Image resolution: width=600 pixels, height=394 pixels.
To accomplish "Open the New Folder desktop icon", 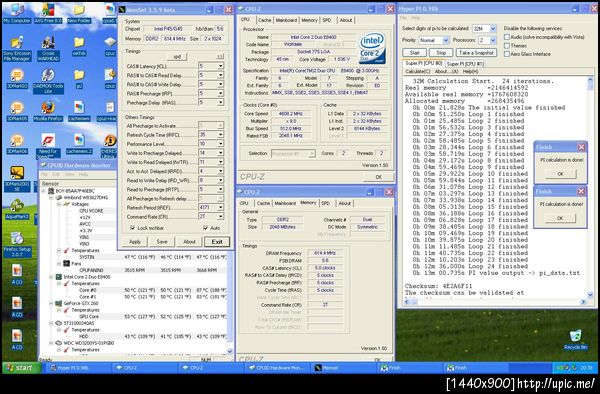I will pos(79,13).
